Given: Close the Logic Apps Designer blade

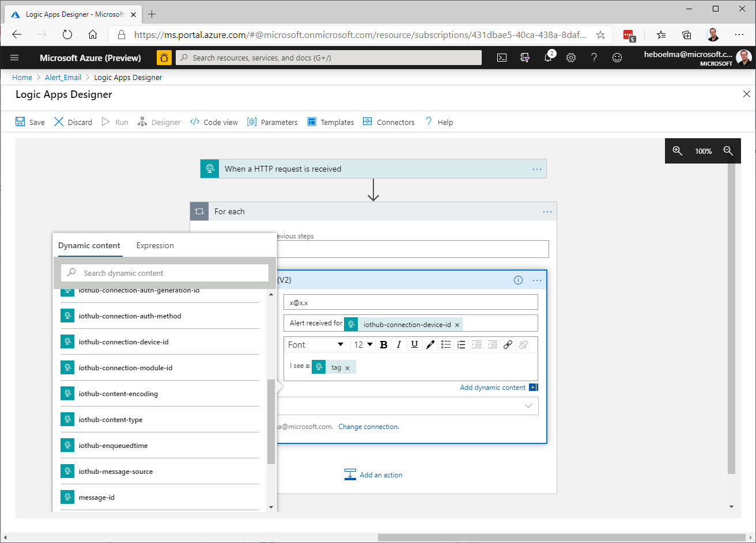Looking at the screenshot, I should coord(747,94).
